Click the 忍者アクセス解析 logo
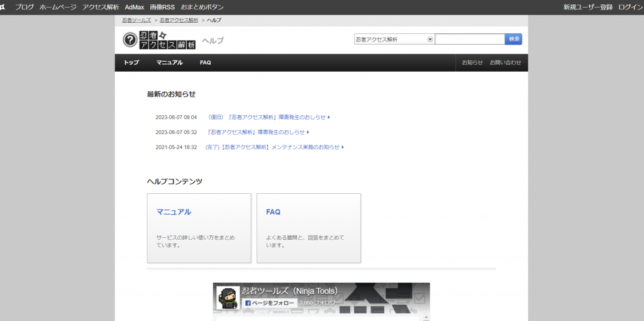Viewport: 644px width, 321px height. tap(167, 40)
